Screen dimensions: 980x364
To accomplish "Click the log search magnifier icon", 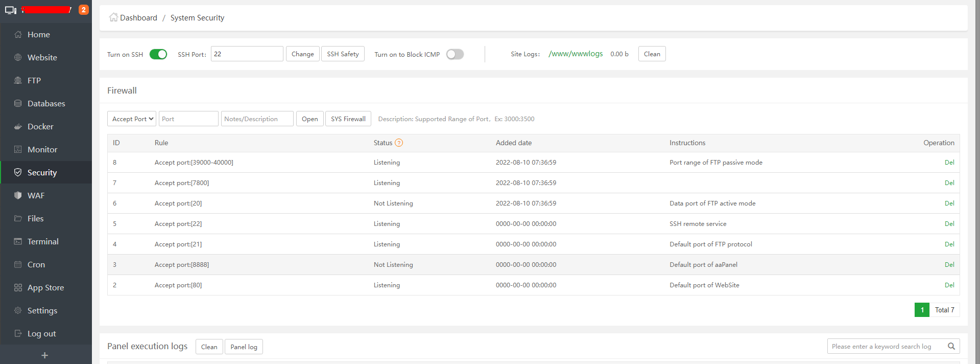I will coord(951,346).
